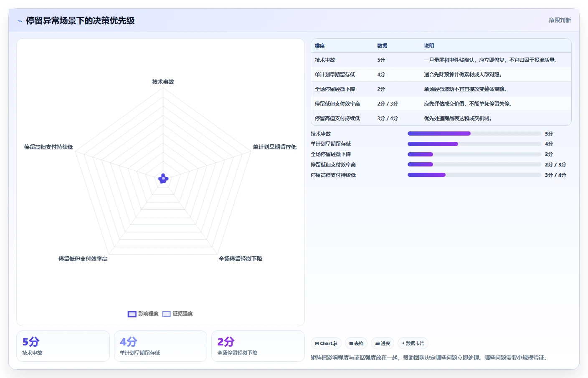Click the footer description starting 矩阵把影响程度
This screenshot has height=378, width=588.
click(x=430, y=358)
